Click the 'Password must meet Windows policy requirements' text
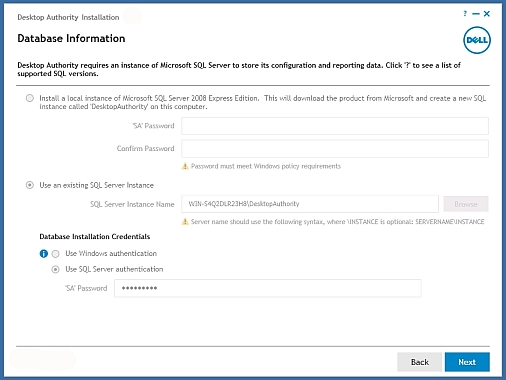 (x=266, y=166)
